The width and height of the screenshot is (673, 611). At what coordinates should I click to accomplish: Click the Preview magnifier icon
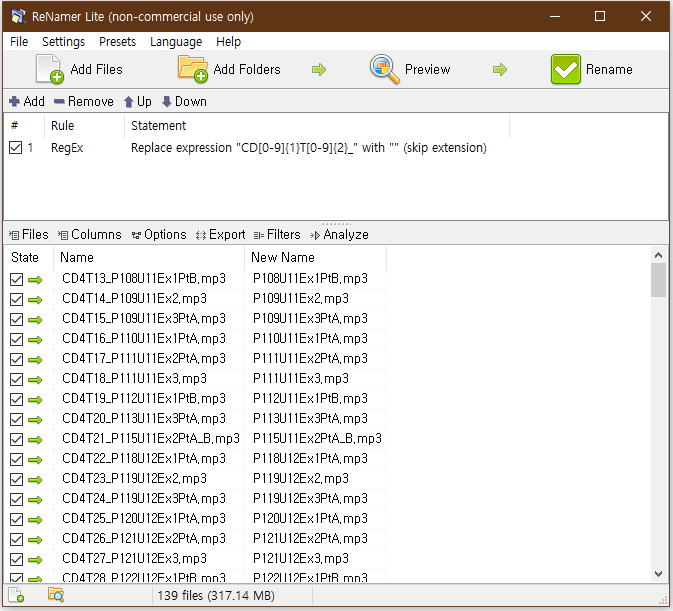384,69
